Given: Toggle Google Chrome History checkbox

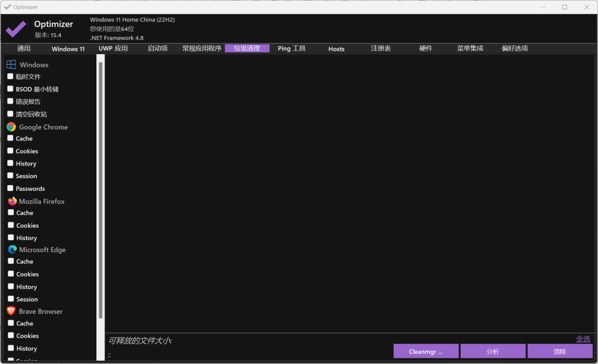Looking at the screenshot, I should pos(11,163).
